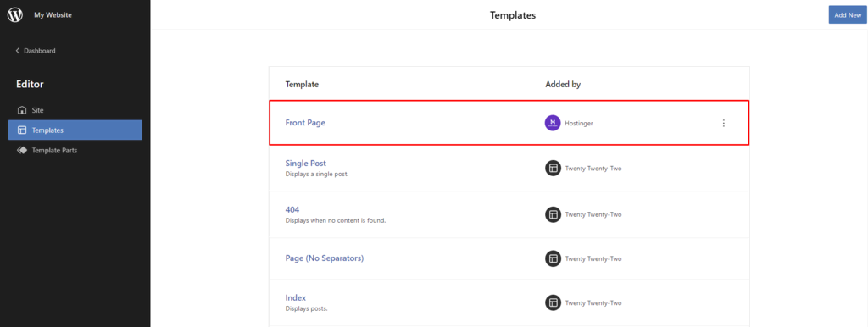
Task: Open the Templates menu item
Action: coord(75,130)
